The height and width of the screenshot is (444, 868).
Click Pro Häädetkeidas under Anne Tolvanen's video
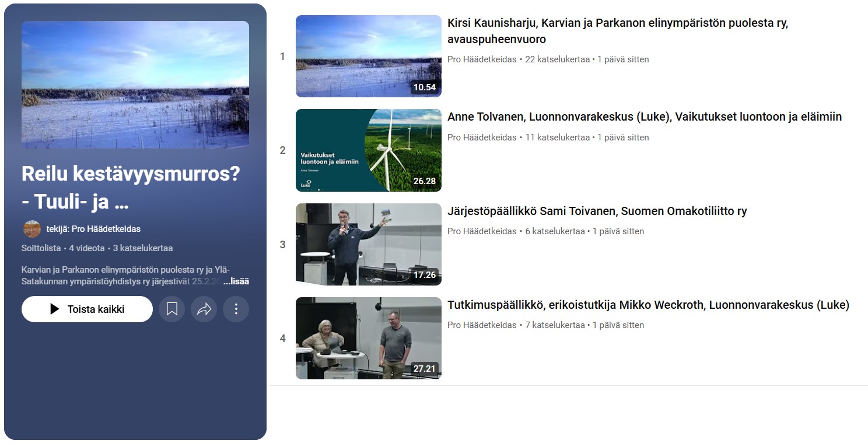point(481,138)
